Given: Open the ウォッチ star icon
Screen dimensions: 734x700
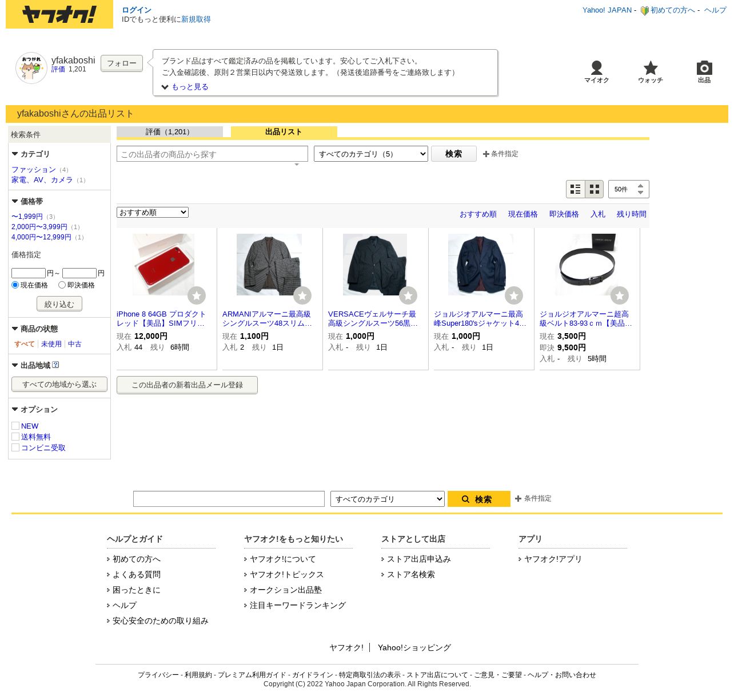Looking at the screenshot, I should [651, 68].
